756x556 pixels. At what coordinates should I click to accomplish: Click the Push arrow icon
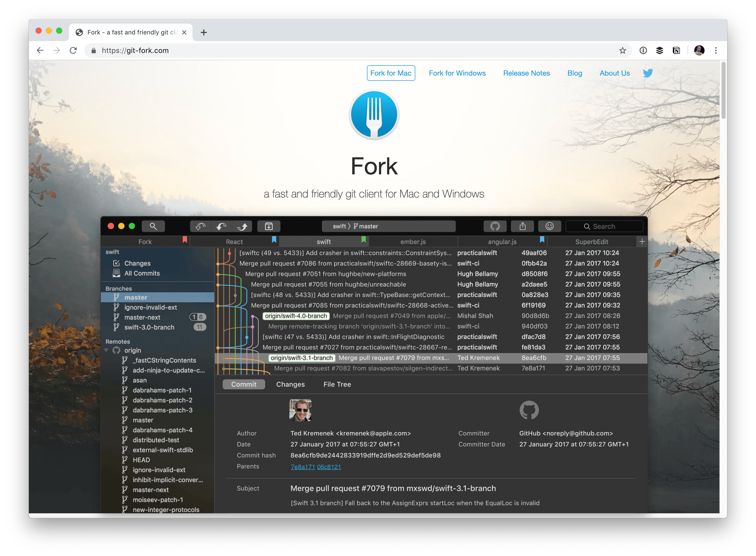tap(242, 226)
